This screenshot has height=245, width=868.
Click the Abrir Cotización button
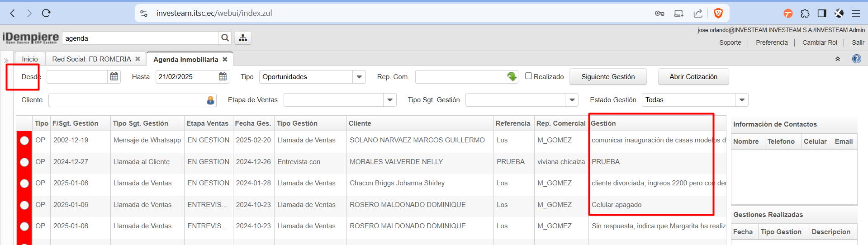pyautogui.click(x=693, y=77)
